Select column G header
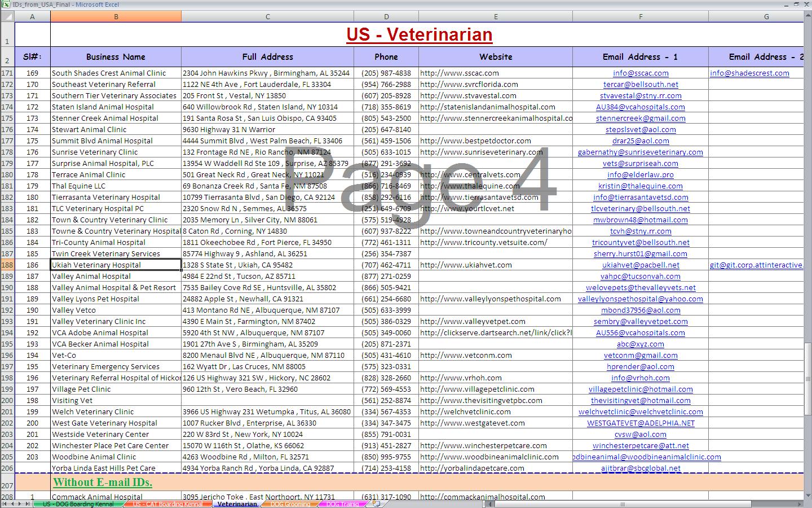812x508 pixels. (756, 16)
